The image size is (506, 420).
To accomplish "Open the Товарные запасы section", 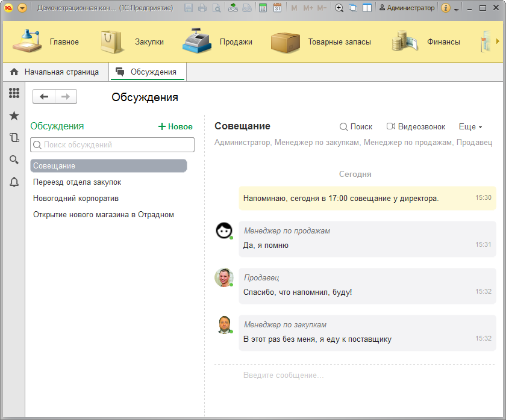I will (320, 42).
